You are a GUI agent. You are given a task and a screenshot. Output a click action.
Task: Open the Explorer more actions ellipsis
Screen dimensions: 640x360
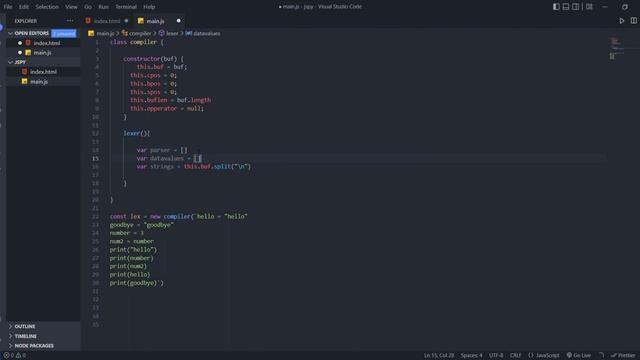coord(70,21)
